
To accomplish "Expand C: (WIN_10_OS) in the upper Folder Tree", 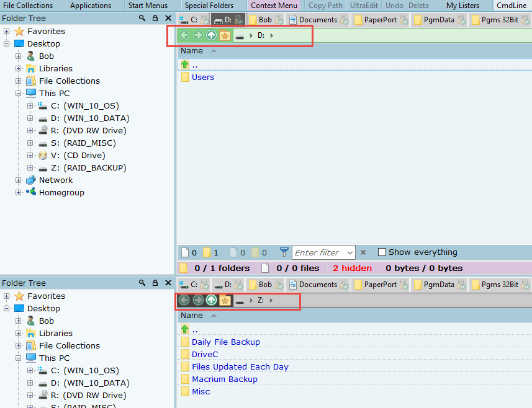I will point(30,106).
